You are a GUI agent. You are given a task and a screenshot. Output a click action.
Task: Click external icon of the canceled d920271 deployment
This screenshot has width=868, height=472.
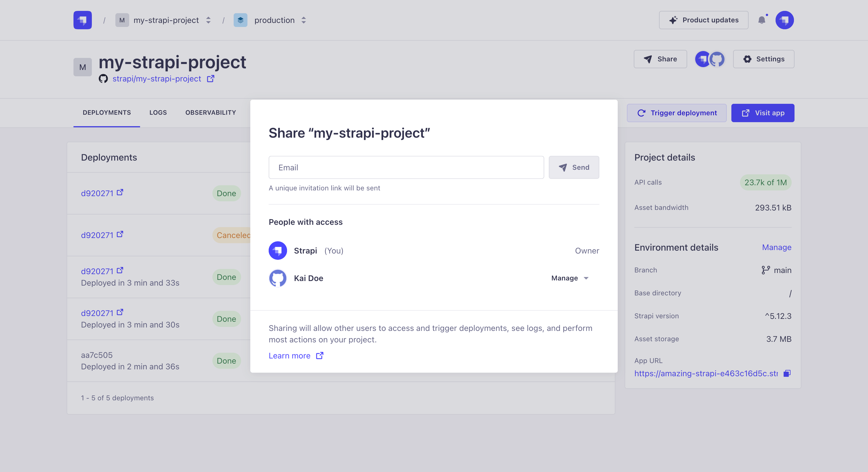point(120,234)
